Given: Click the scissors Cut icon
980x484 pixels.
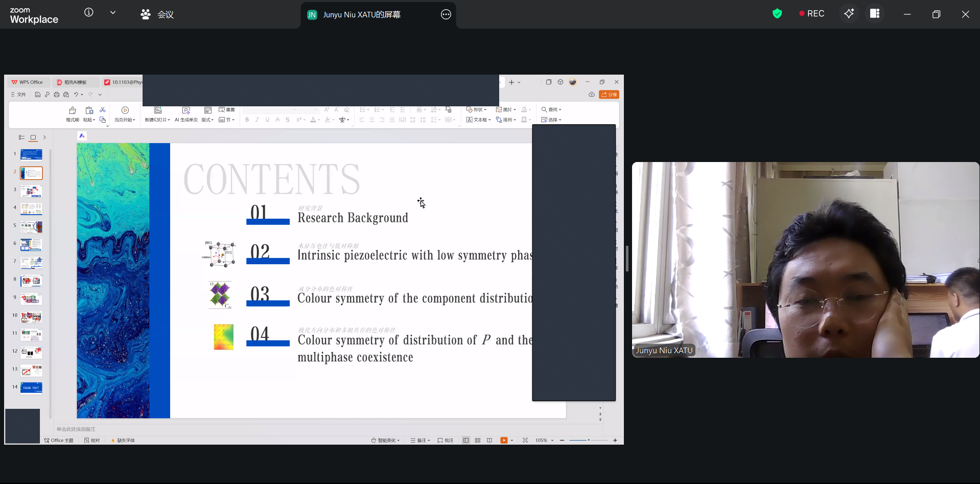Looking at the screenshot, I should click(x=103, y=110).
